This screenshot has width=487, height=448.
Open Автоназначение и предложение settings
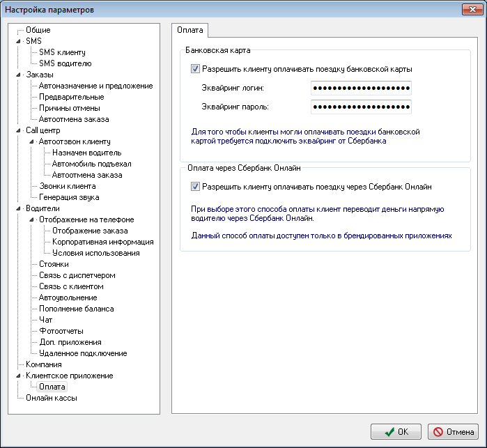coord(95,86)
